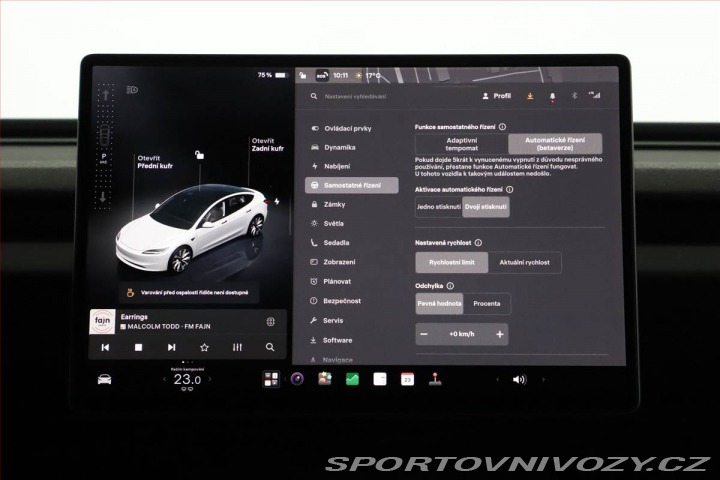Select the Samostatné řízení menu item
Viewport: 720px width, 480px height.
tap(352, 185)
